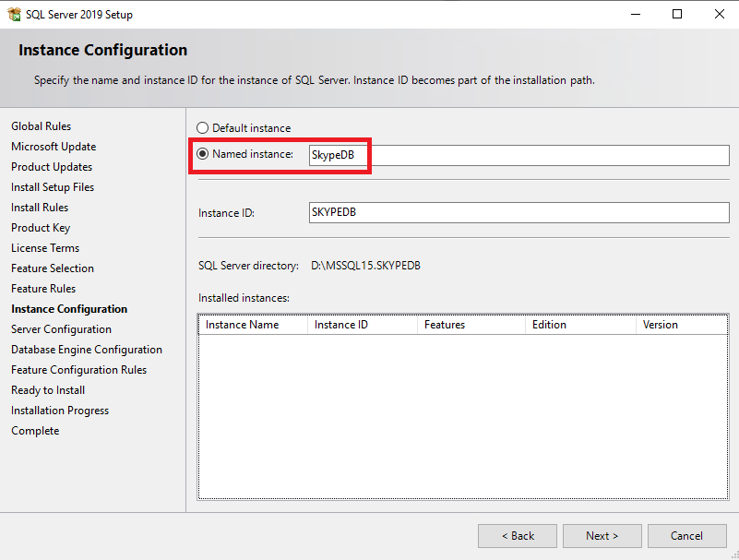Click the Back button
739x560 pixels.
click(x=518, y=536)
